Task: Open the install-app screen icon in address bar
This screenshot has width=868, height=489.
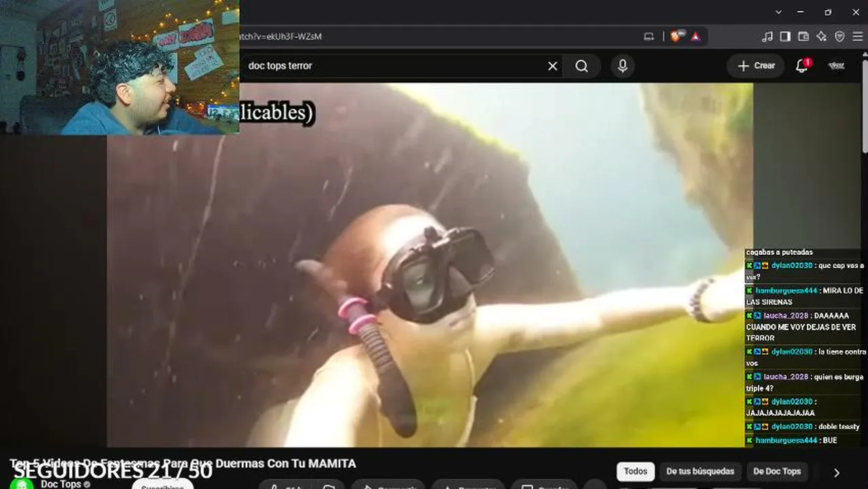Action: [x=649, y=37]
